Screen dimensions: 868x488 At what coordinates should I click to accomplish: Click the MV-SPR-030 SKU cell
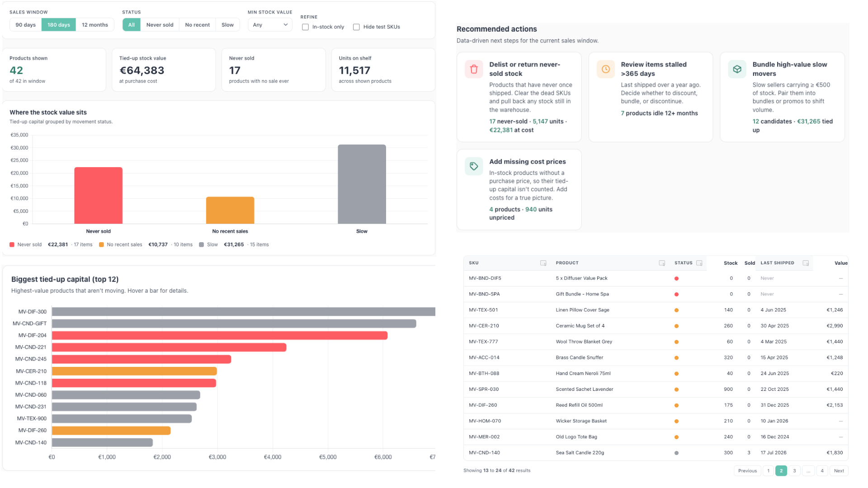coord(484,389)
